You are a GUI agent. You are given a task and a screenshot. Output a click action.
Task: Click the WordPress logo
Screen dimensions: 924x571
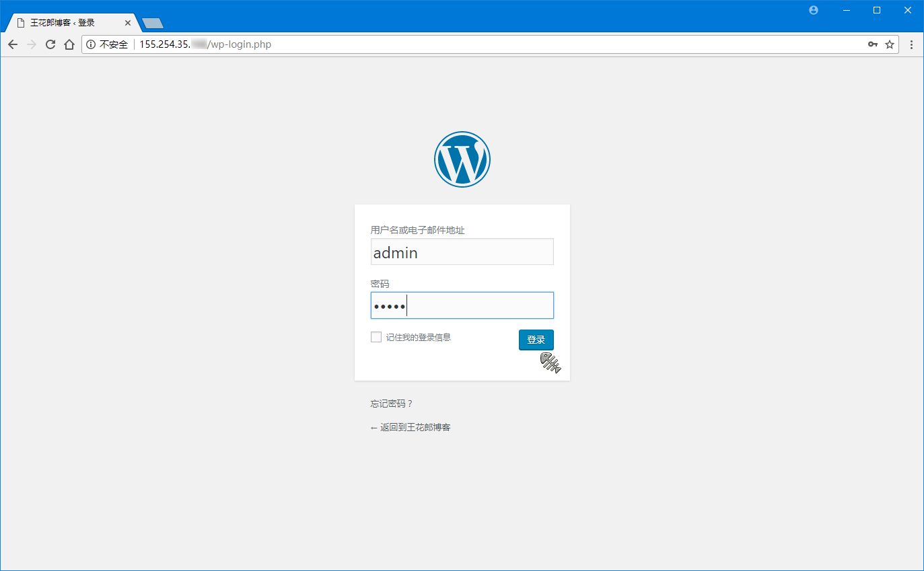pyautogui.click(x=462, y=159)
